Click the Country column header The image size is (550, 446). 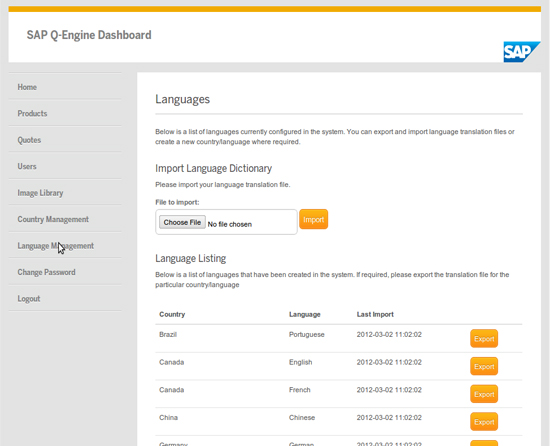coord(172,314)
